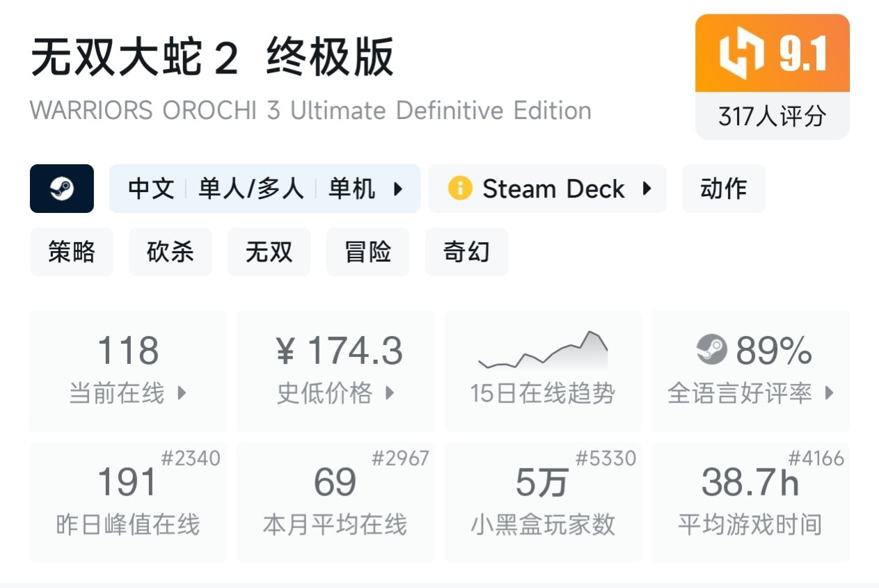This screenshot has height=588, width=879.
Task: Choose the 无双 tag
Action: coord(269,251)
